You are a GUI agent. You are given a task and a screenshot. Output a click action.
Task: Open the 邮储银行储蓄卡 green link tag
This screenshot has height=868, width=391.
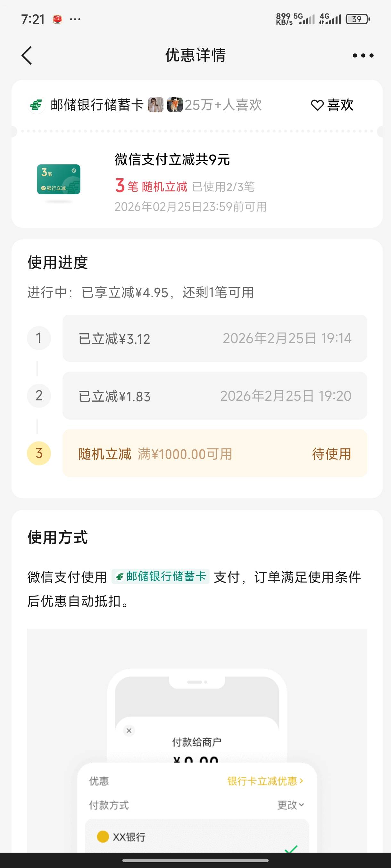tap(161, 576)
